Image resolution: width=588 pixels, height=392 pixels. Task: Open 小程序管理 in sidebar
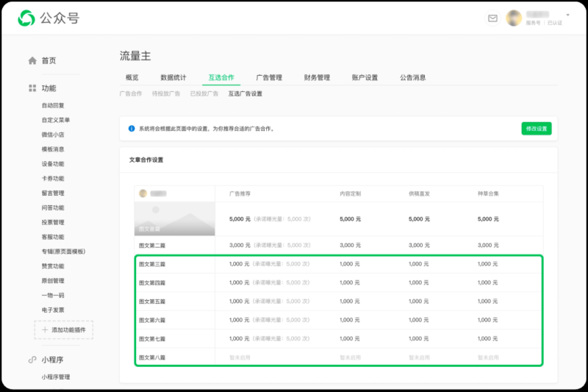pos(56,377)
